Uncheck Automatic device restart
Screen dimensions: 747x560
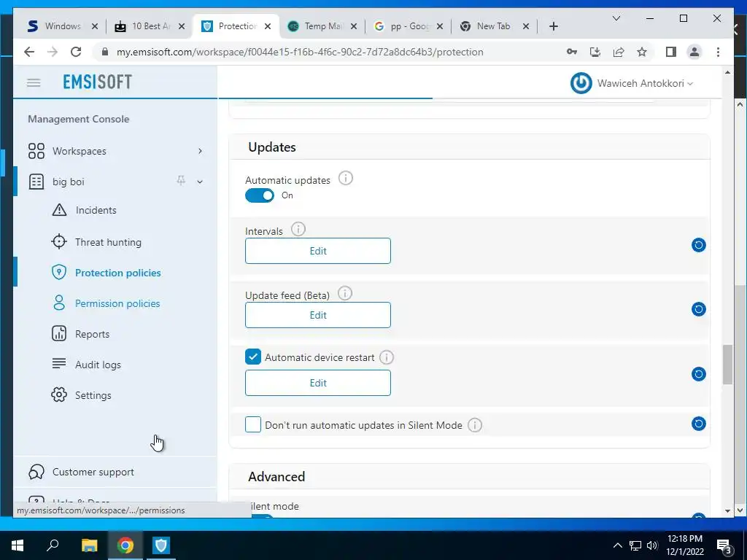(x=253, y=357)
